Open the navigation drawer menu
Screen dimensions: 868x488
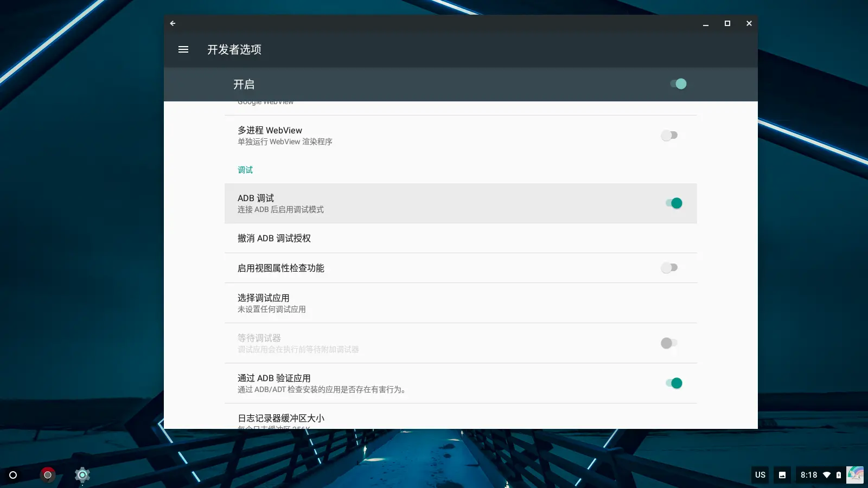[x=183, y=49]
